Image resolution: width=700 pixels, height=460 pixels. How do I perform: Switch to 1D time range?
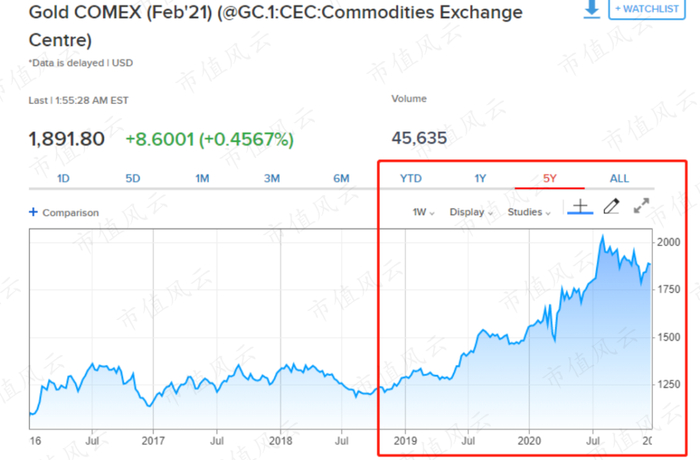click(63, 178)
